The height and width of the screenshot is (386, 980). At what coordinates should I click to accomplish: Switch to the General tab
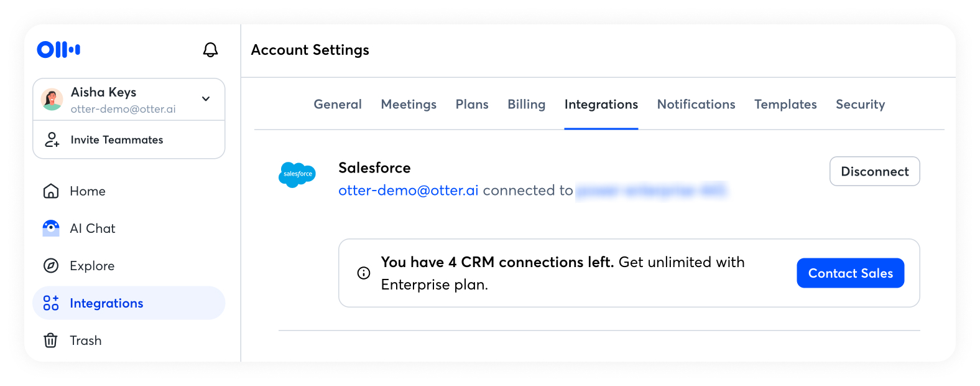click(338, 105)
